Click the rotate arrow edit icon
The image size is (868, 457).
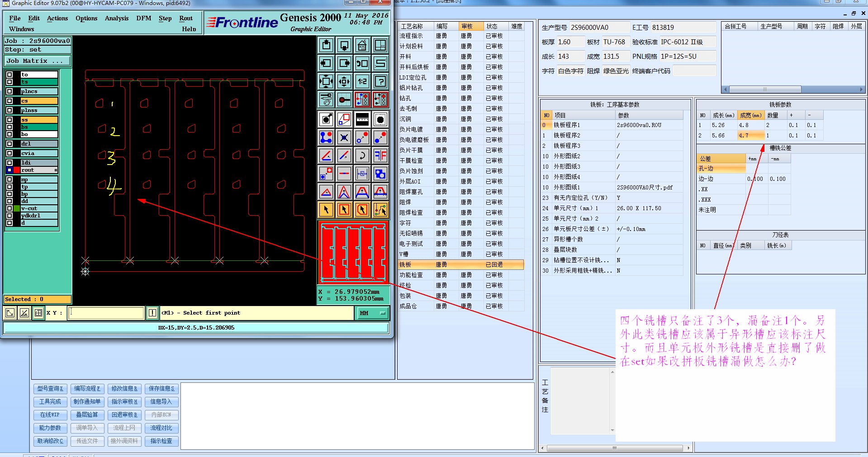pos(362,155)
